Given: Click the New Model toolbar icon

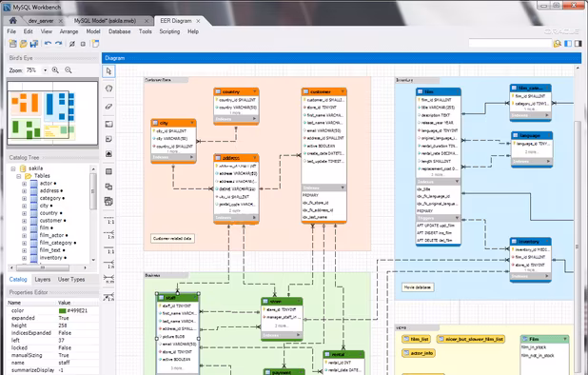Looking at the screenshot, I should [12, 44].
